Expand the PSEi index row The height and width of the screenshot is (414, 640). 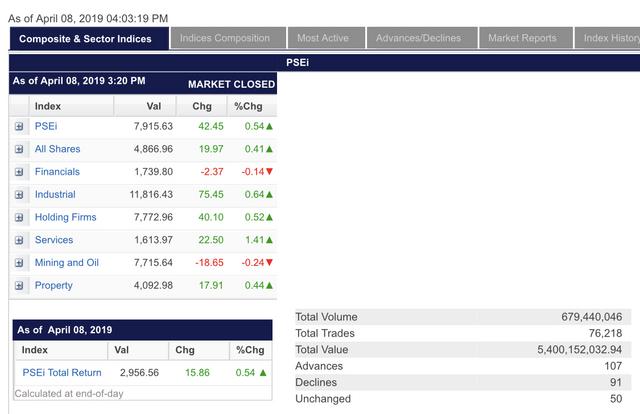19,127
